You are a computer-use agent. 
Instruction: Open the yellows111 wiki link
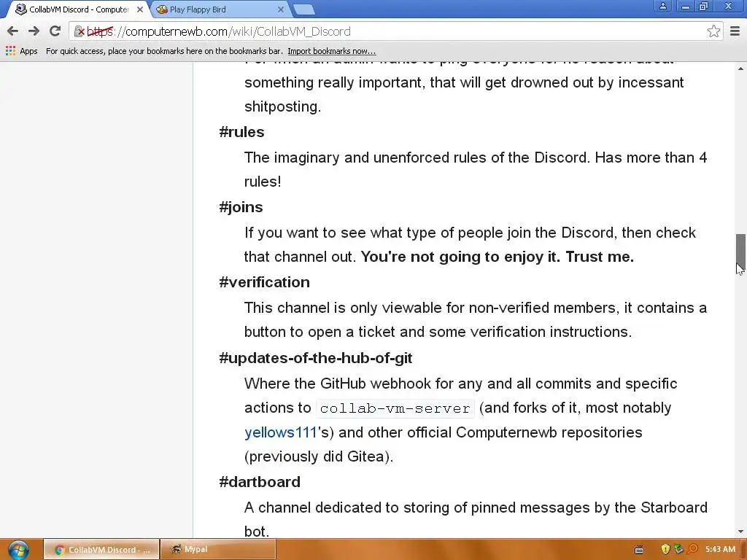coord(281,432)
